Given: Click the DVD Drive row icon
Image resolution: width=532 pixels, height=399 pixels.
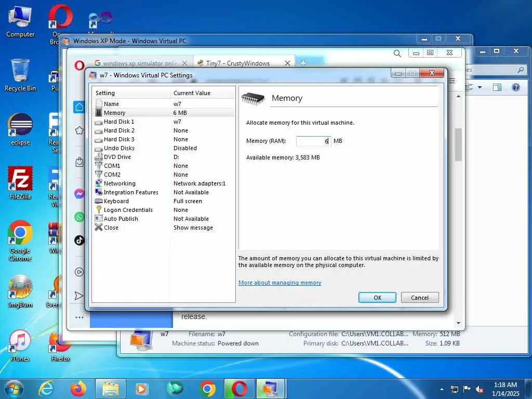Looking at the screenshot, I should tap(99, 157).
